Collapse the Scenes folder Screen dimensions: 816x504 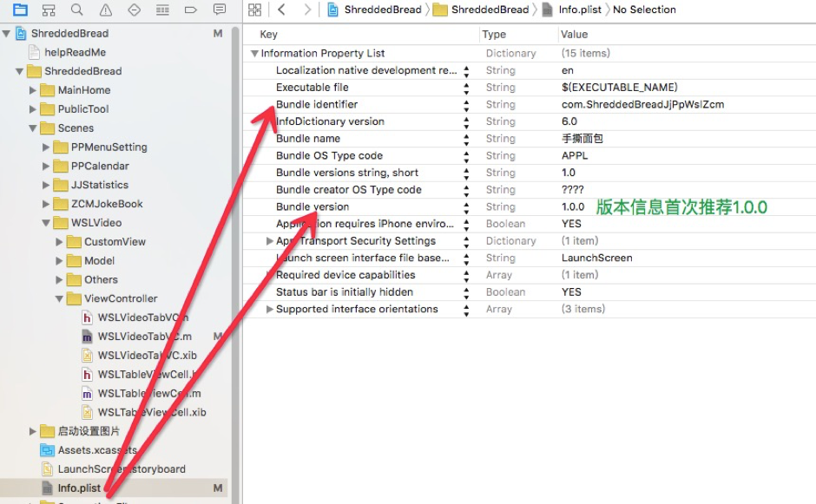coord(33,128)
